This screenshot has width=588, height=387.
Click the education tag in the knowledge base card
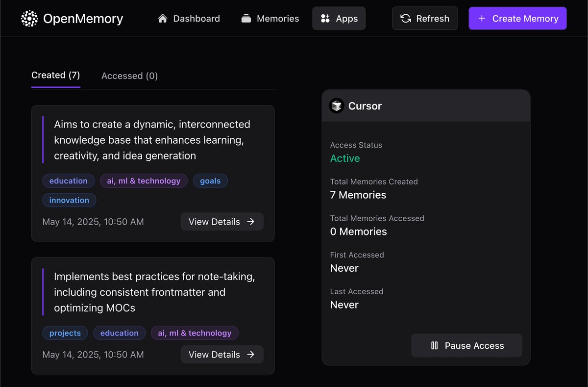[x=69, y=181]
